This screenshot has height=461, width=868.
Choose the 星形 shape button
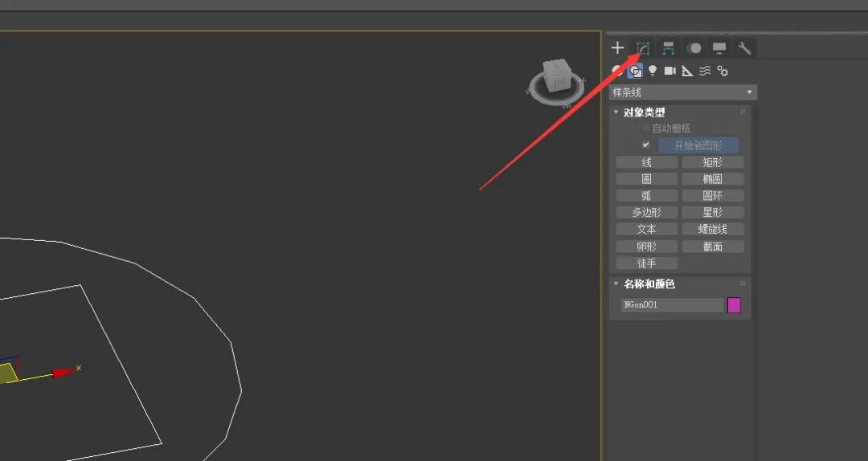[713, 213]
